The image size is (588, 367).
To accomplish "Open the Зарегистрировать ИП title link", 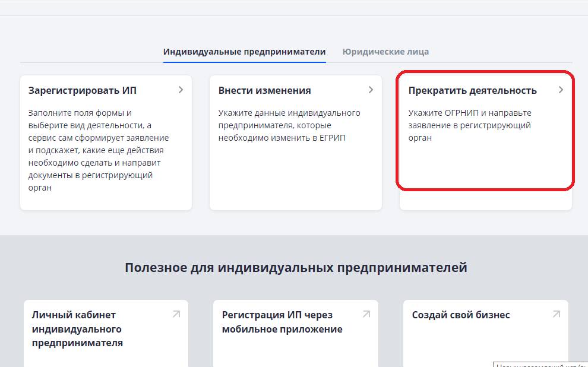I will (x=83, y=90).
